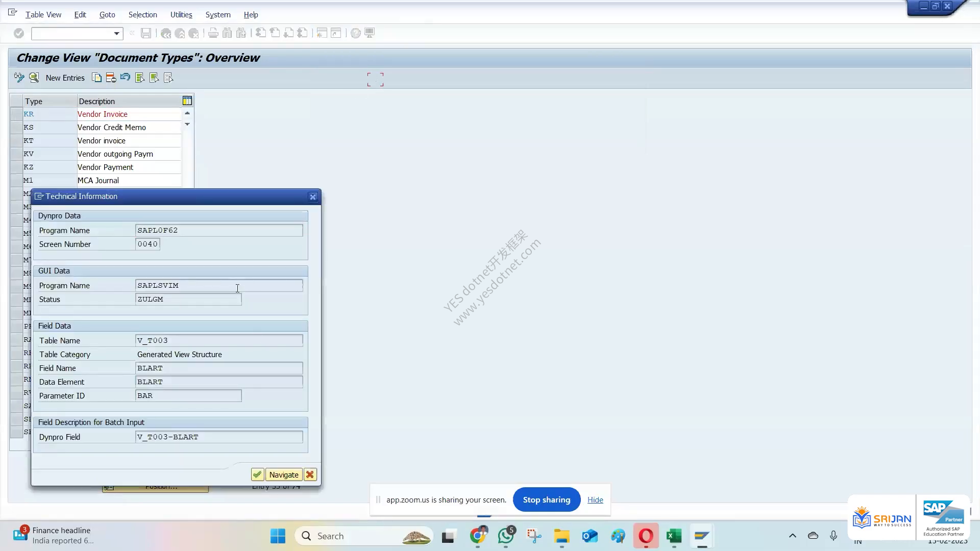The height and width of the screenshot is (551, 980).
Task: Click the Exit up-arrow icon
Action: tap(180, 33)
